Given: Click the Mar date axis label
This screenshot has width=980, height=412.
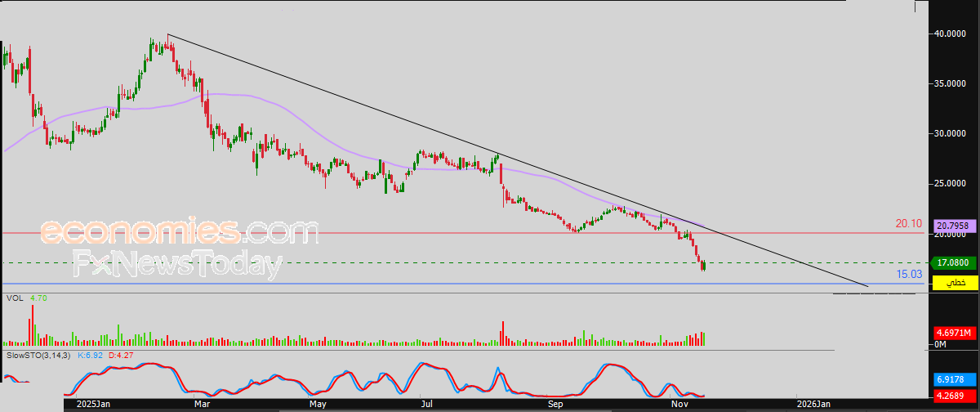Looking at the screenshot, I should 201,405.
